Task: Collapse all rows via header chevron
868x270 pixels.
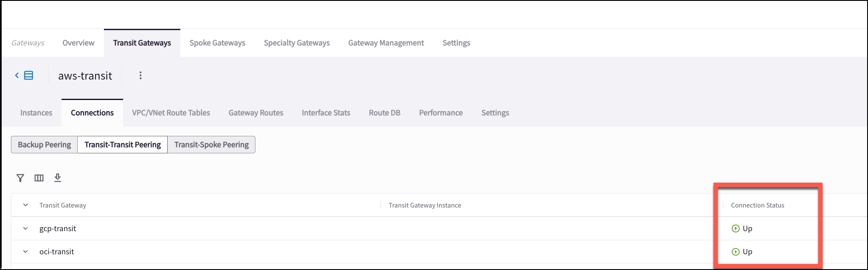Action: coord(25,204)
